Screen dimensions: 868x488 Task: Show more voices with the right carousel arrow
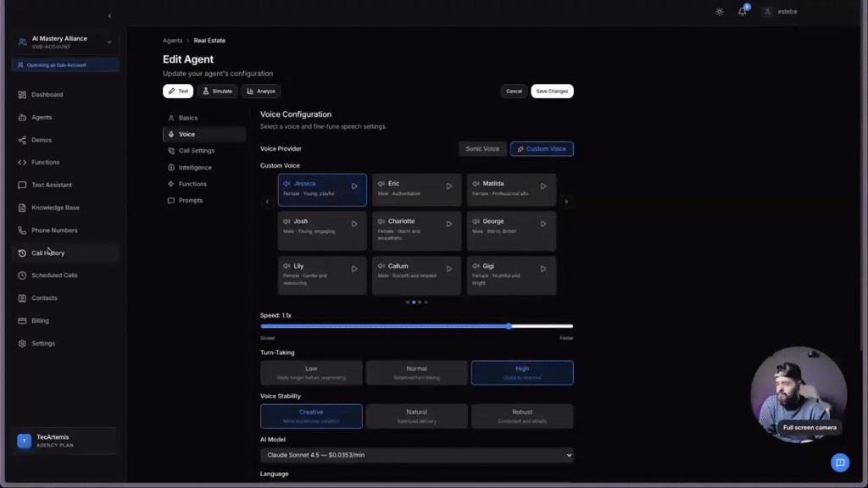566,202
